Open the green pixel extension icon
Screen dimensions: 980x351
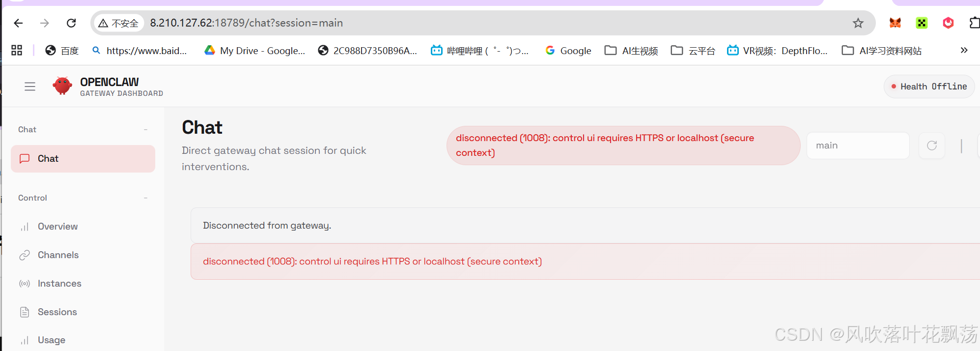pos(922,23)
